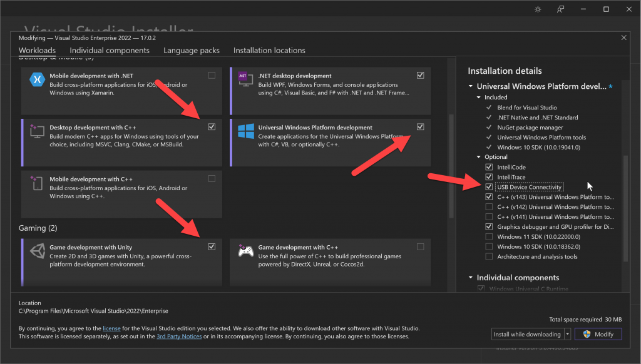The image size is (641, 364).
Task: Minimize the Visual Studio Installer window
Action: pos(583,9)
